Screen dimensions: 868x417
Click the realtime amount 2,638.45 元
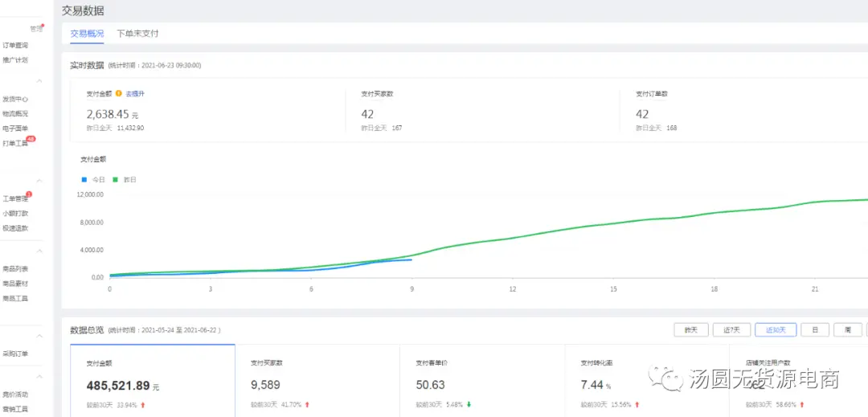[x=113, y=114]
